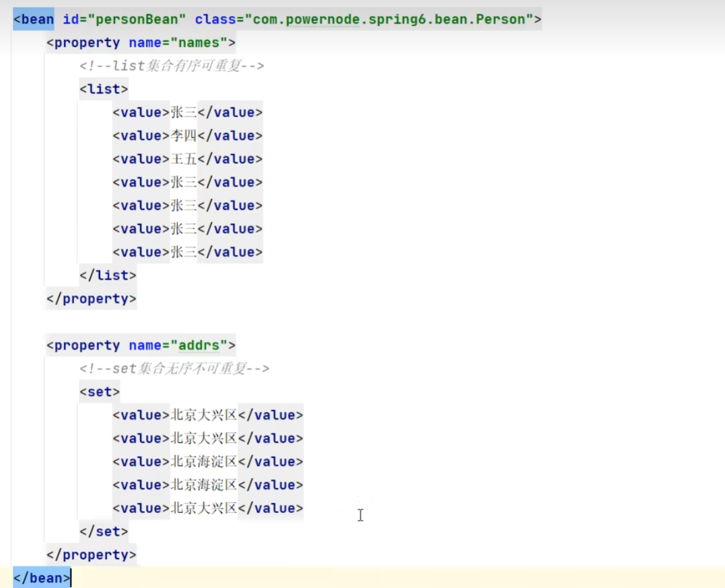725x588 pixels.
Task: Click the last 张三 value in list
Action: (x=183, y=252)
